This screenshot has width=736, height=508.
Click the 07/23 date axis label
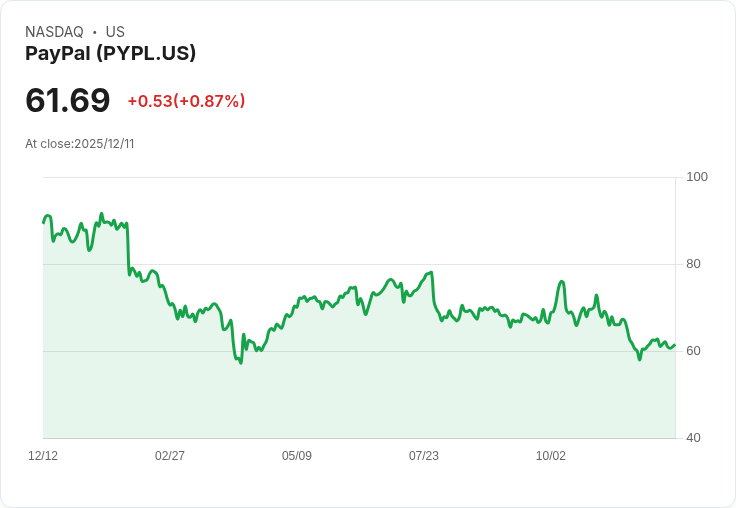(x=424, y=456)
